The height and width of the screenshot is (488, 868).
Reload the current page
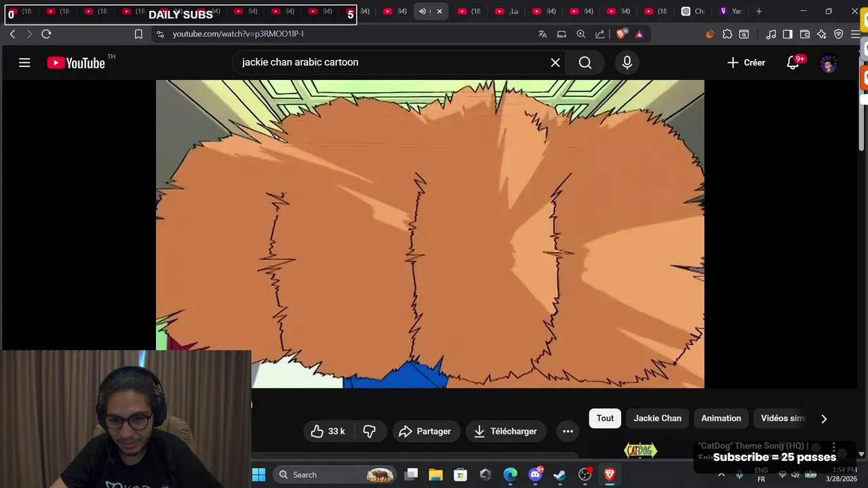46,34
